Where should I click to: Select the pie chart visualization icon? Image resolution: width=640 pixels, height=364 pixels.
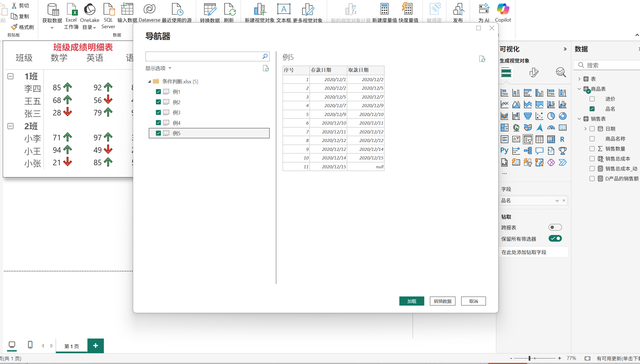[x=551, y=116]
